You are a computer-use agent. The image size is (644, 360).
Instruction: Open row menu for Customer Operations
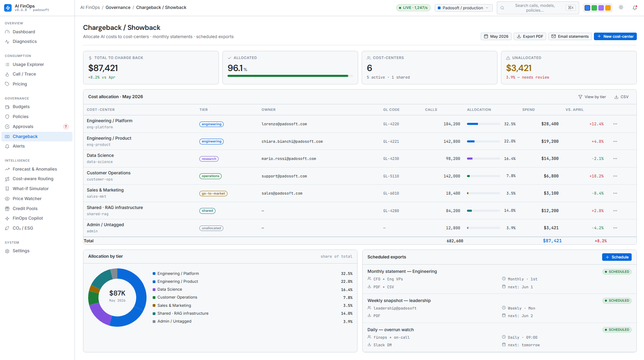[x=615, y=176]
